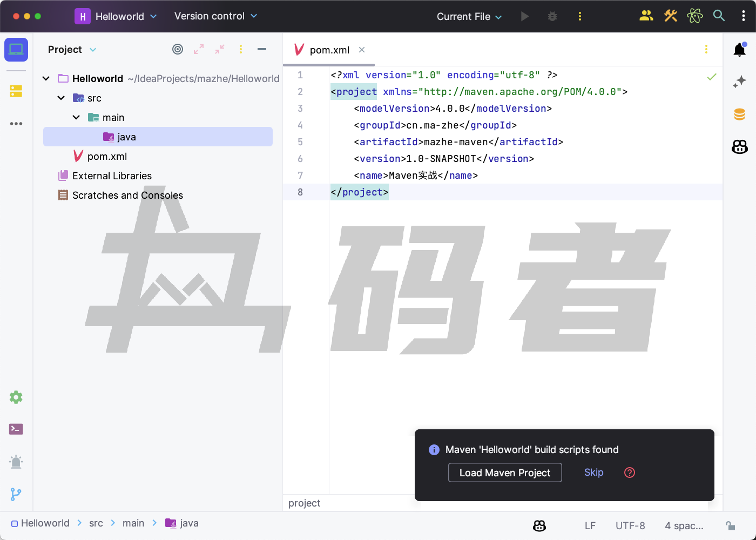Open the Current File run configuration dropdown

(x=469, y=17)
